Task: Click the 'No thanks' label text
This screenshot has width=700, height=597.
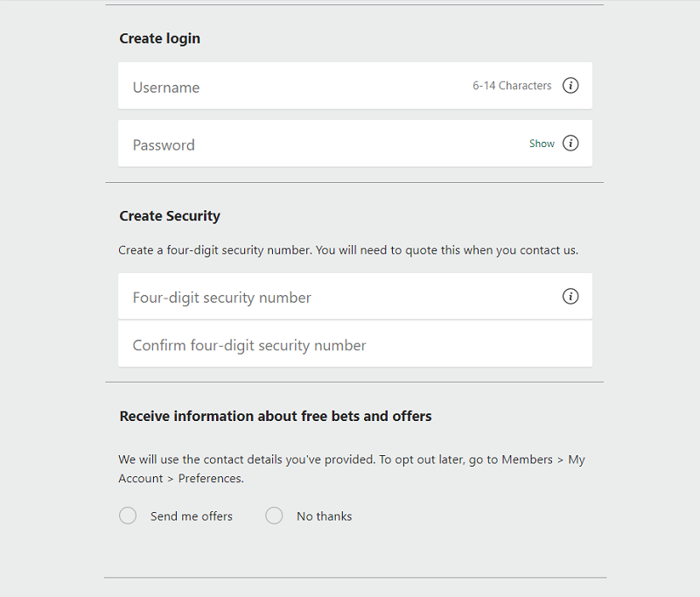Action: click(x=324, y=516)
